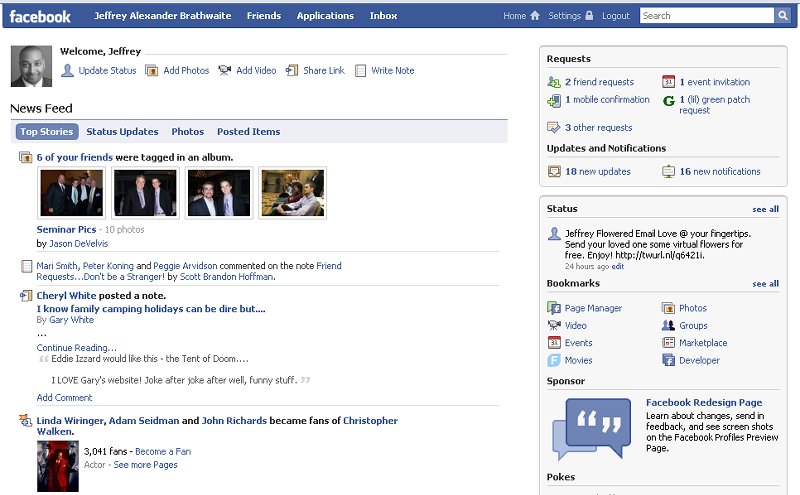Click the Add Video camera icon
The height and width of the screenshot is (495, 800).
[x=225, y=71]
